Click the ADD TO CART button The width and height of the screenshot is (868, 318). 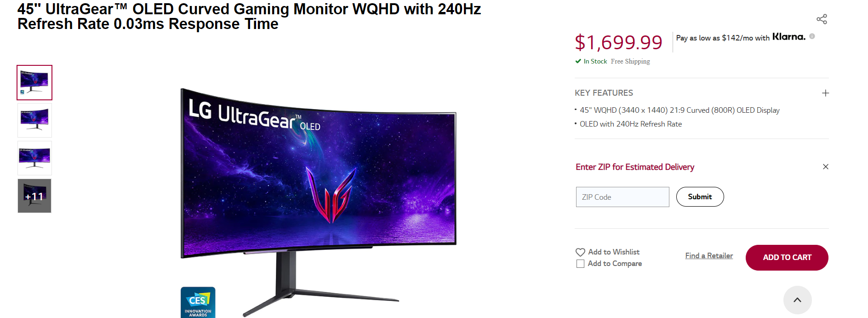pos(787,258)
